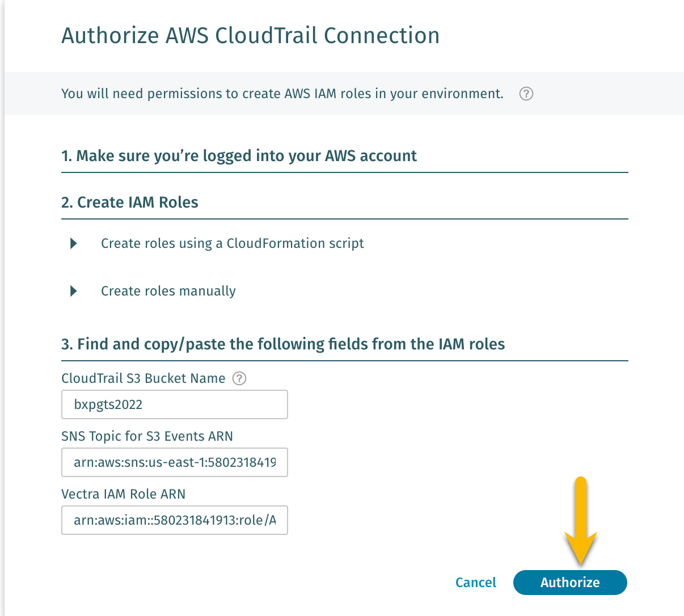Viewport: 684px width, 616px height.
Task: Expand the Create roles manually arrow
Action: [x=73, y=291]
